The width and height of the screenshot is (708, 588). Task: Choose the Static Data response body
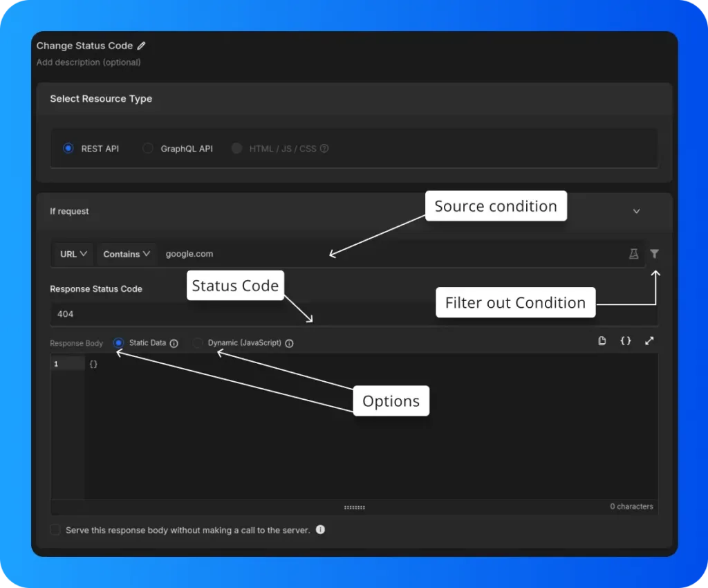118,343
